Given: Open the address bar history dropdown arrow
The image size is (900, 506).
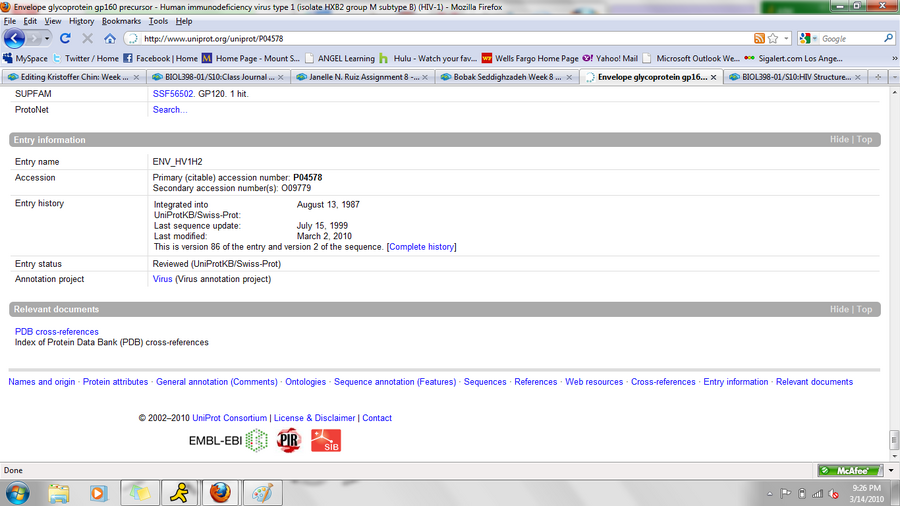Looking at the screenshot, I should coord(786,39).
